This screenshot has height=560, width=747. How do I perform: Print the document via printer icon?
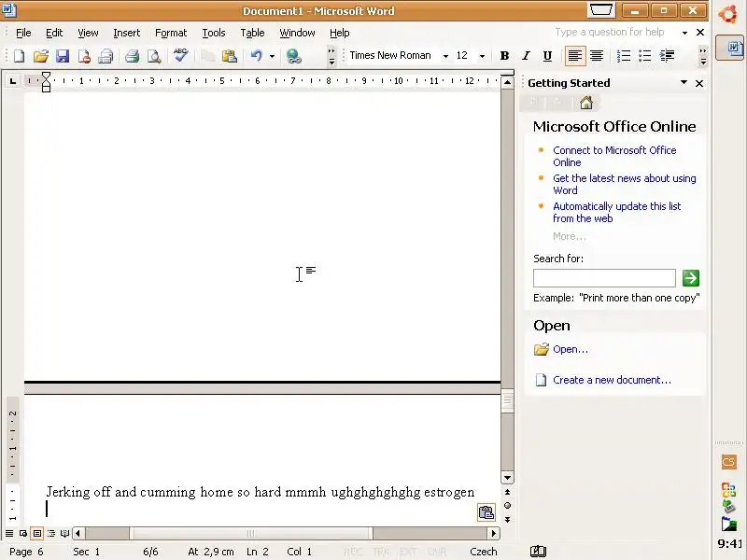pos(132,56)
